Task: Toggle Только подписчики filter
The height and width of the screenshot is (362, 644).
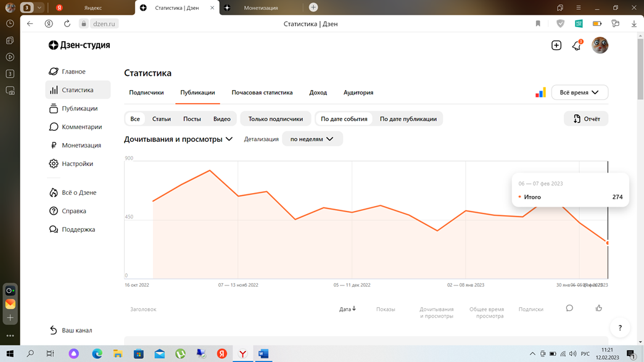Action: pyautogui.click(x=276, y=118)
